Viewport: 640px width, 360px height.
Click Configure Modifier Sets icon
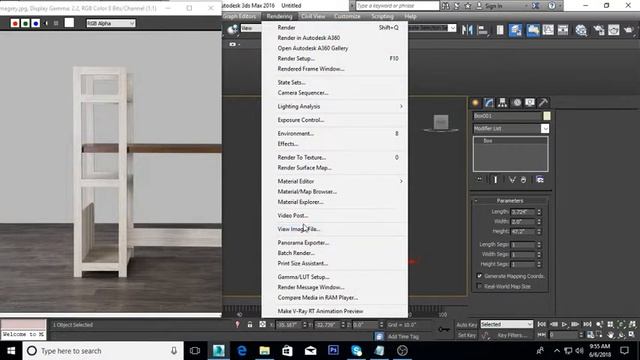click(540, 180)
